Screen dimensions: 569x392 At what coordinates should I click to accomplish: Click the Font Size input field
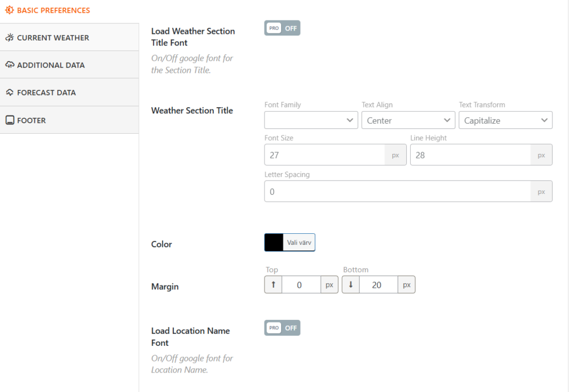325,155
